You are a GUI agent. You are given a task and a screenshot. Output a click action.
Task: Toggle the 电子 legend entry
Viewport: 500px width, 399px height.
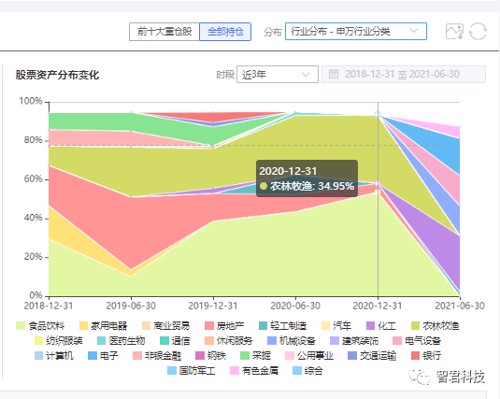103,356
